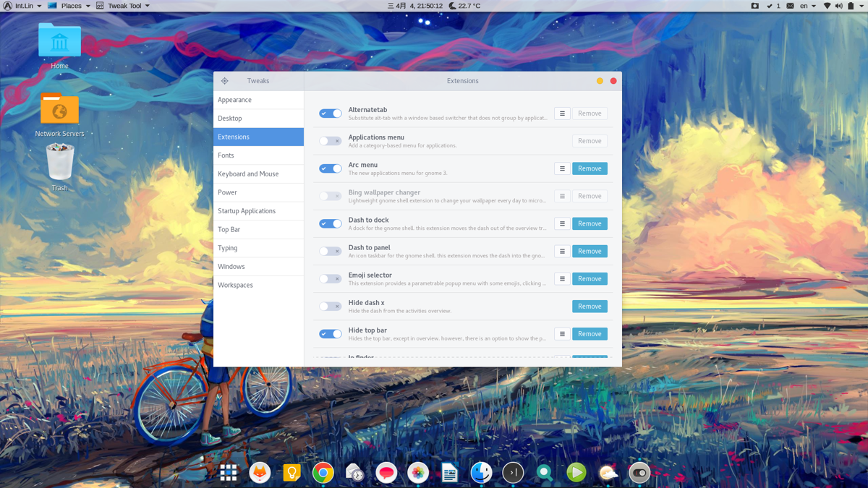Open the Startup Applications section

pyautogui.click(x=258, y=211)
